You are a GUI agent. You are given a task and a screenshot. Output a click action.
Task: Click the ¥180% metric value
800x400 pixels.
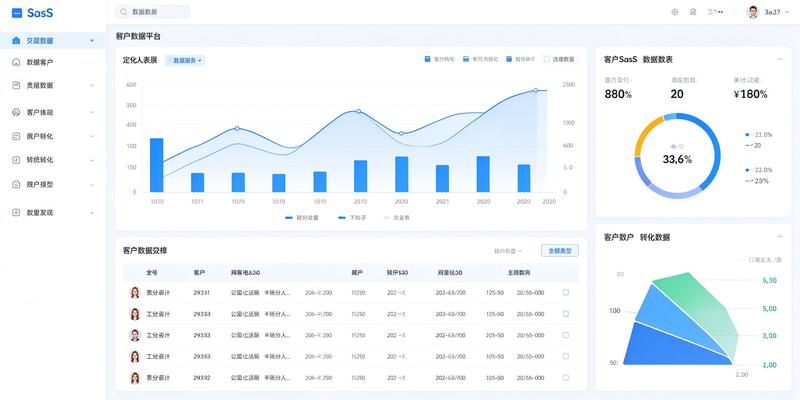[750, 94]
